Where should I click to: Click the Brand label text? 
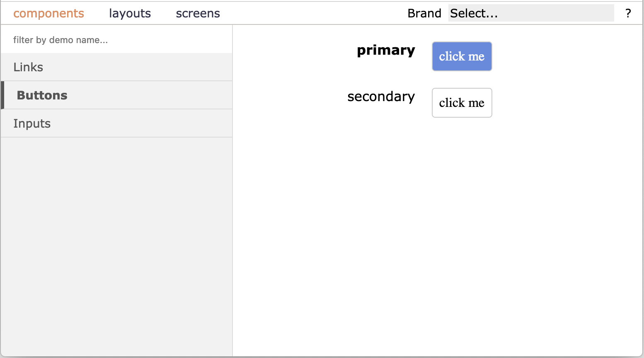[x=424, y=13]
